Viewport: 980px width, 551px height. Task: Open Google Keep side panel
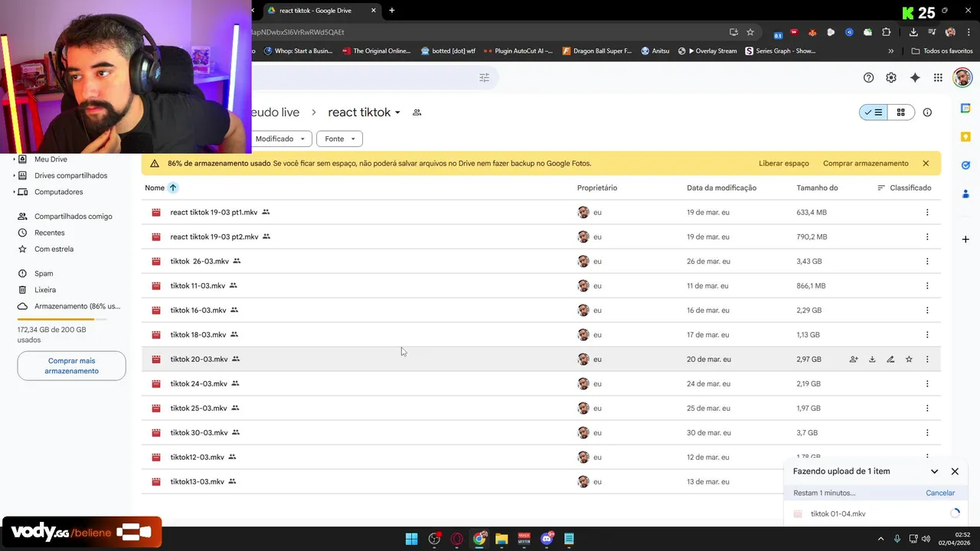965,137
